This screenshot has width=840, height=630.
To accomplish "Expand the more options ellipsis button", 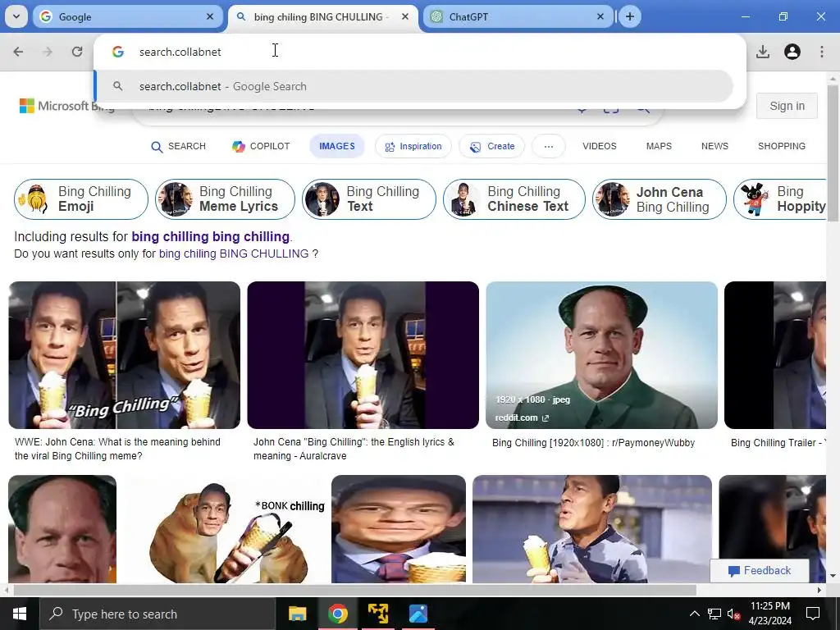I will (549, 146).
